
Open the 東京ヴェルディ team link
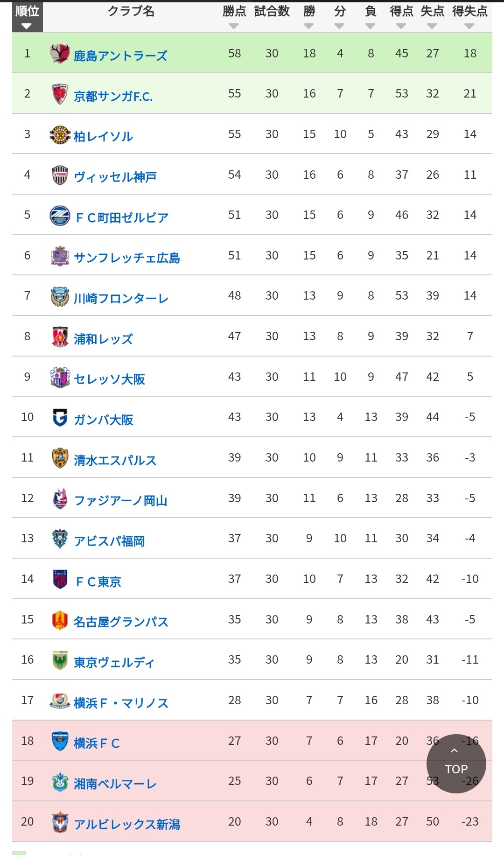tap(114, 663)
